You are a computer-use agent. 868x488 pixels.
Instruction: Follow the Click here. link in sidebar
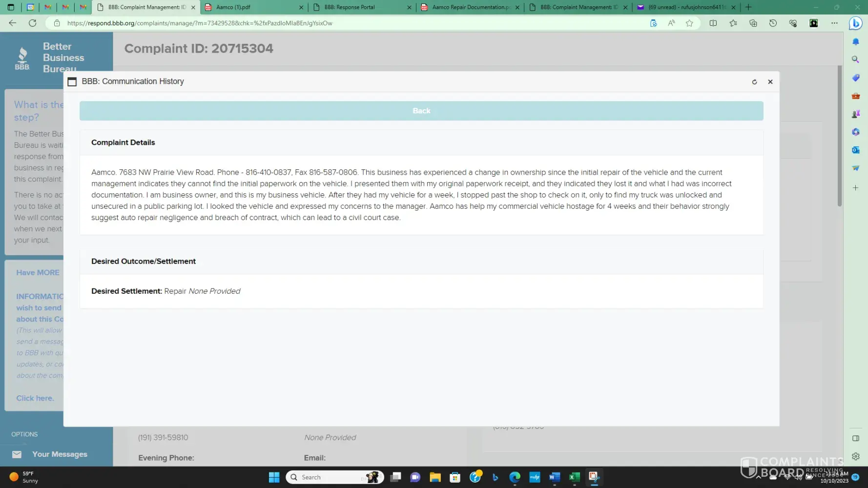(35, 398)
